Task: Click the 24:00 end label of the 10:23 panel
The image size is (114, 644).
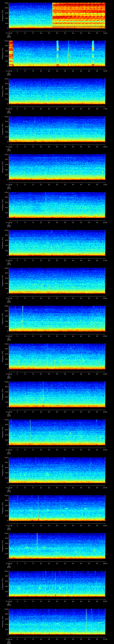Action: point(105,374)
